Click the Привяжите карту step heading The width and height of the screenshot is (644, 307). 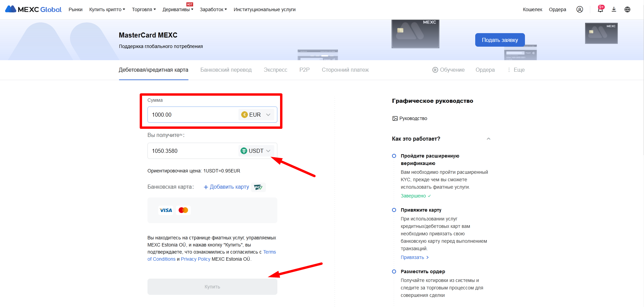[x=421, y=210]
